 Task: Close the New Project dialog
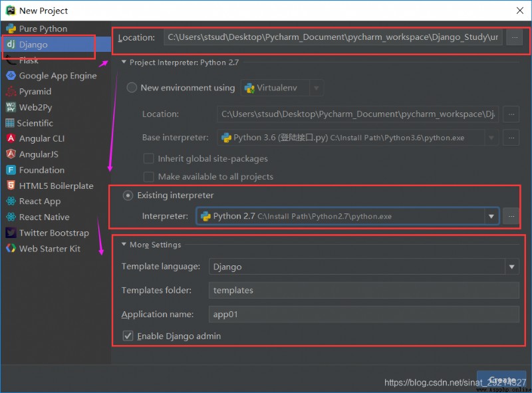pos(520,11)
